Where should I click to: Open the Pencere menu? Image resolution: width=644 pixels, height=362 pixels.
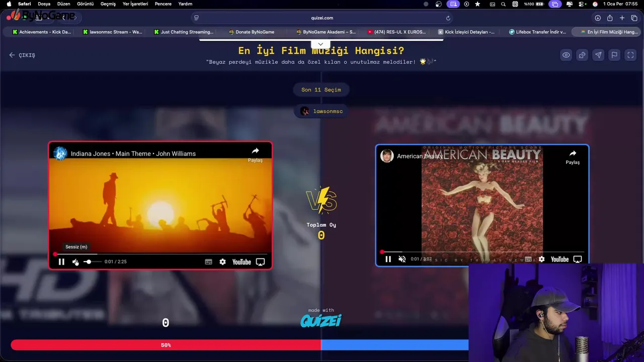(163, 4)
